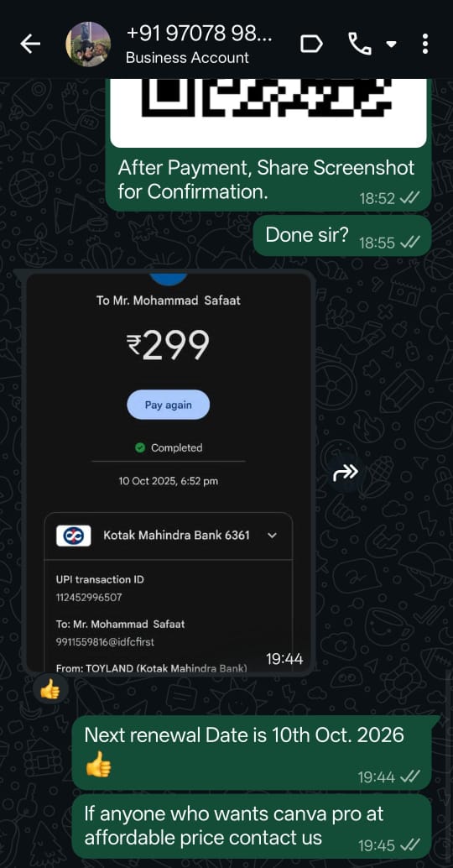The image size is (453, 868).
Task: Tap the green Completed status checkmark
Action: (x=140, y=447)
